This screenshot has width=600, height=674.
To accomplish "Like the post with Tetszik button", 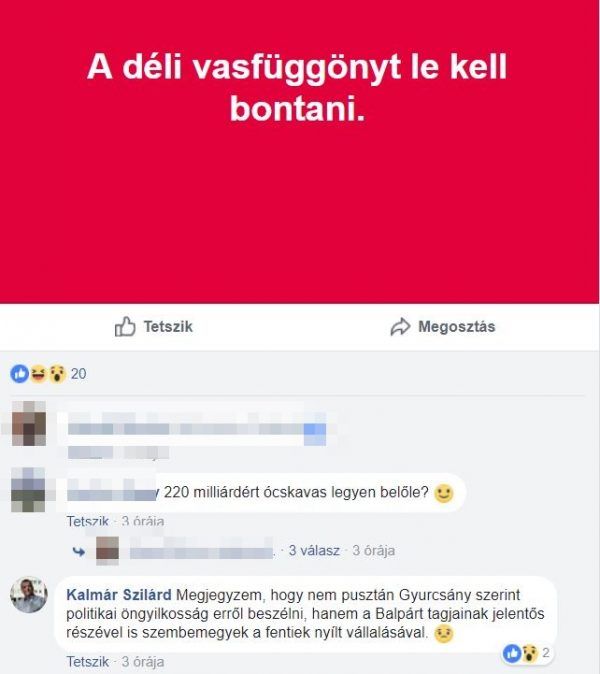I will tap(153, 327).
